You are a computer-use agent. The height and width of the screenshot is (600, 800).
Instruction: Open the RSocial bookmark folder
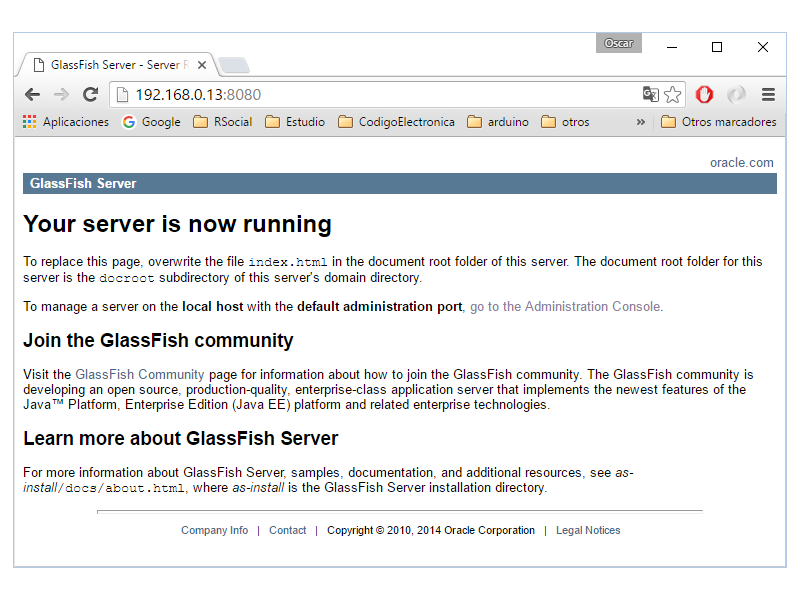(222, 122)
